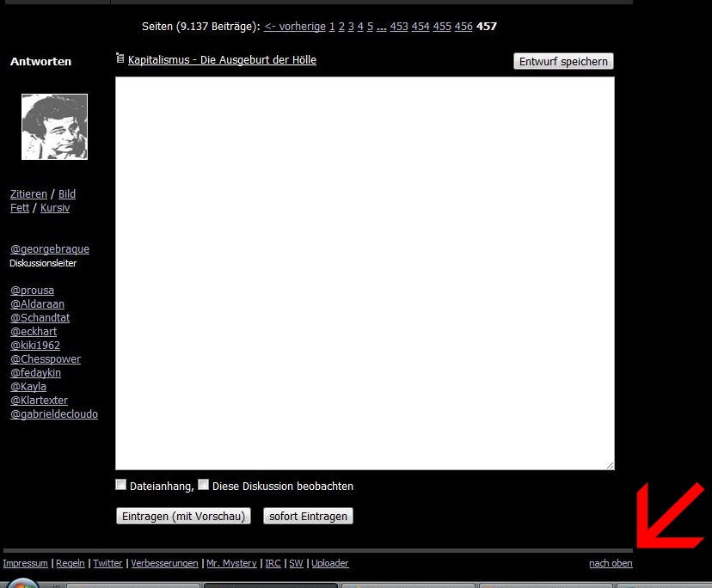Open the SW footer link
Image resolution: width=712 pixels, height=588 pixels.
[296, 563]
